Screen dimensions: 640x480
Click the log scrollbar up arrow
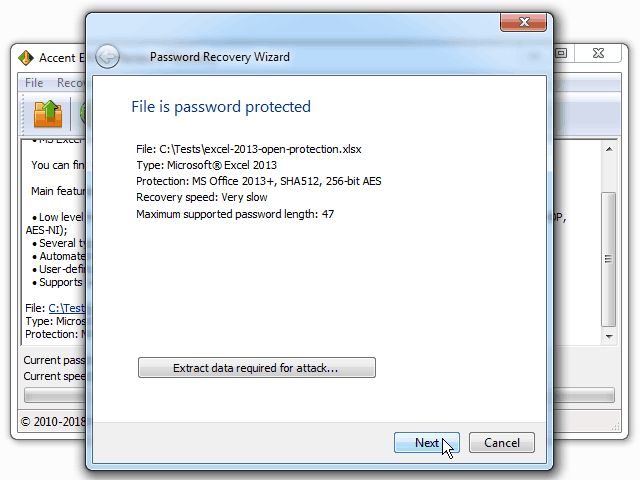coord(609,149)
